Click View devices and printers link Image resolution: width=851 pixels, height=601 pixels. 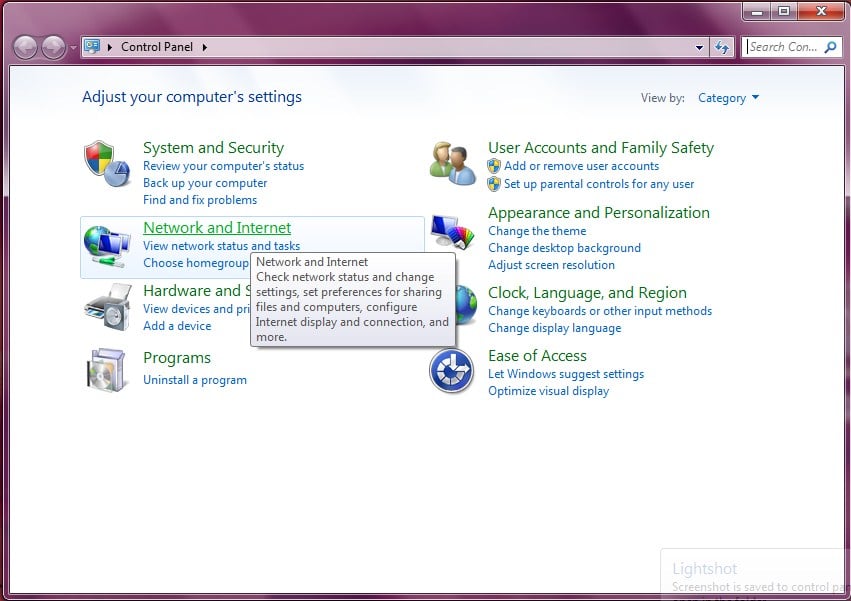pyautogui.click(x=196, y=309)
